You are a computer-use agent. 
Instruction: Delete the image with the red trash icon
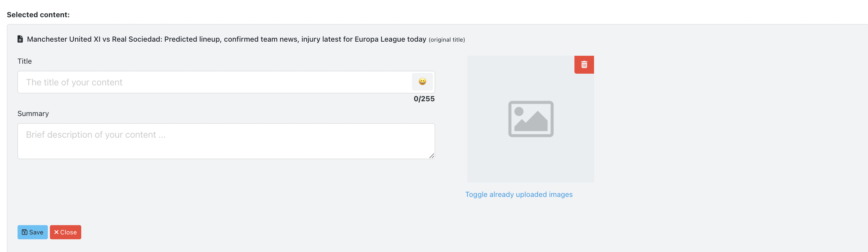[584, 65]
